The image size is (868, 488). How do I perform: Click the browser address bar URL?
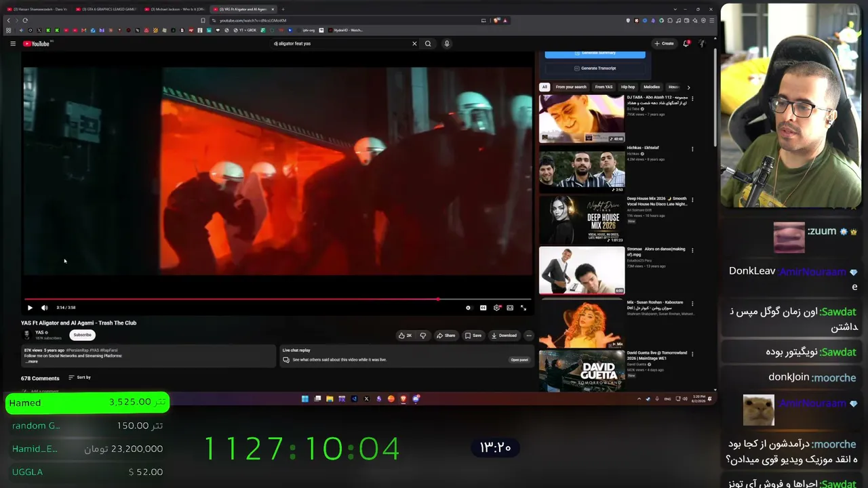[x=253, y=20]
